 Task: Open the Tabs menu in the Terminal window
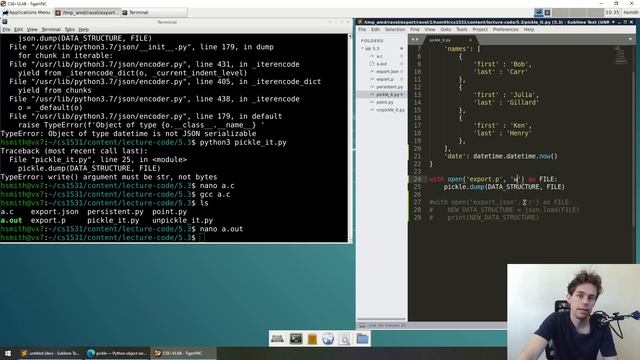(x=70, y=29)
